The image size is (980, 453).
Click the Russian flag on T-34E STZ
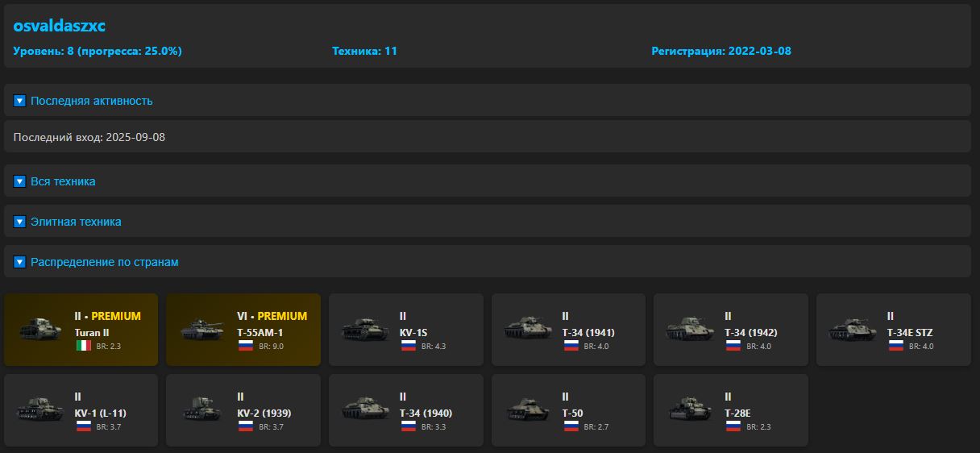tap(895, 346)
